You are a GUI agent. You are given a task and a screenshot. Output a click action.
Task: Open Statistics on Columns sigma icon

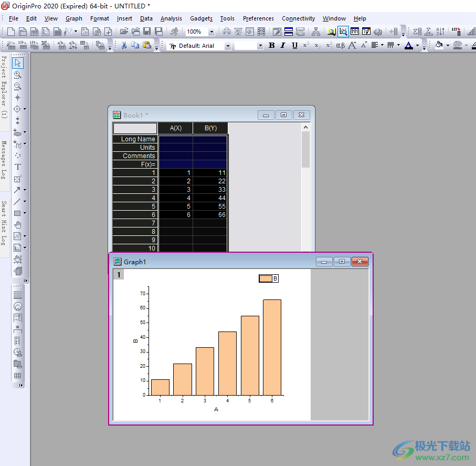[x=417, y=32]
